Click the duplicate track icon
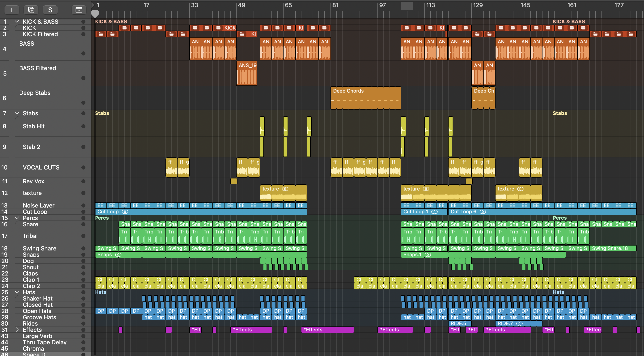Image resolution: width=644 pixels, height=356 pixels. (31, 10)
